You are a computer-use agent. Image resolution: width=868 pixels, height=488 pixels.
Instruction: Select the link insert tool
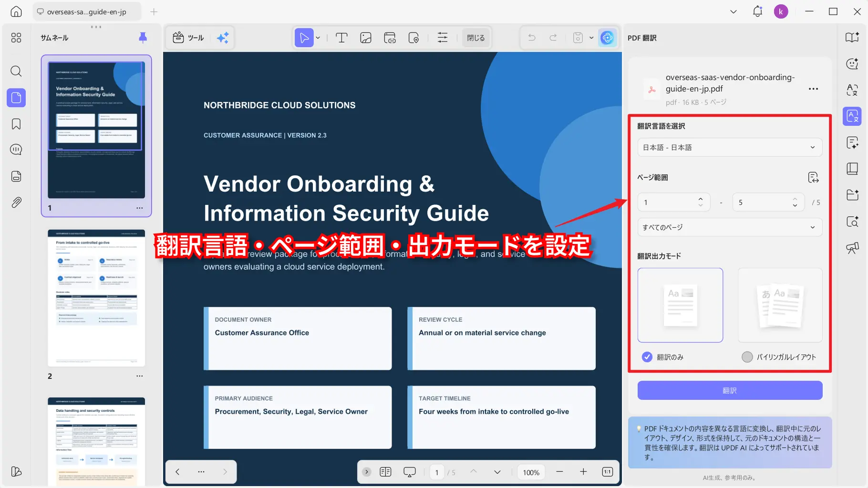[390, 38]
